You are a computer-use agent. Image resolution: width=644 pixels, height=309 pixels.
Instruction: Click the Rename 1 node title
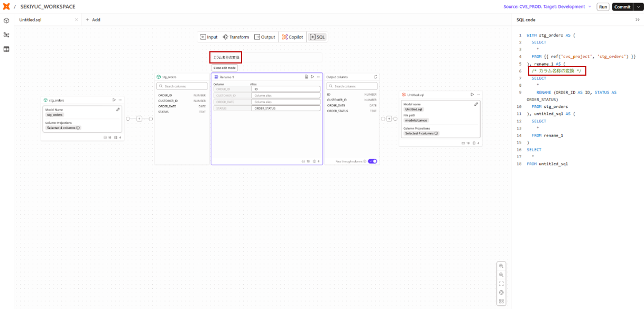(227, 77)
